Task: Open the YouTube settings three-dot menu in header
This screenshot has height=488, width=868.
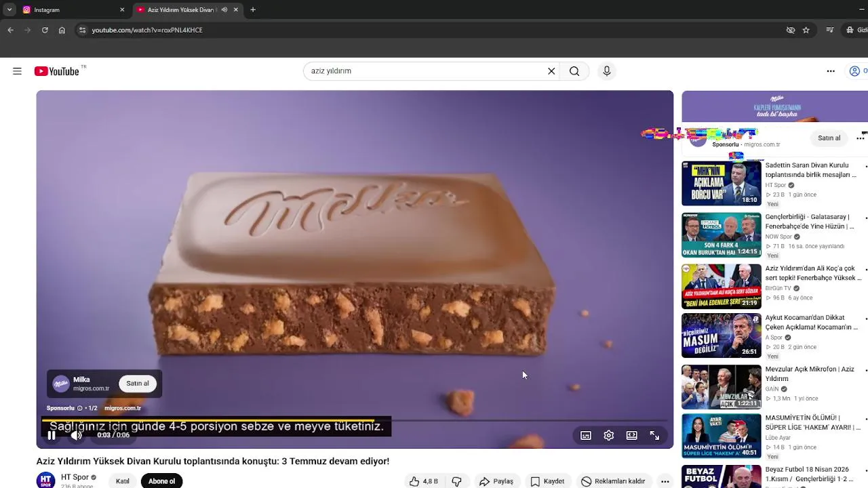Action: pos(831,71)
